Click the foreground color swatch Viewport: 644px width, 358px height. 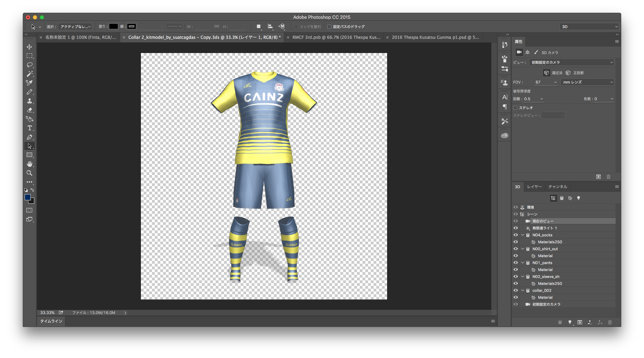coord(28,197)
